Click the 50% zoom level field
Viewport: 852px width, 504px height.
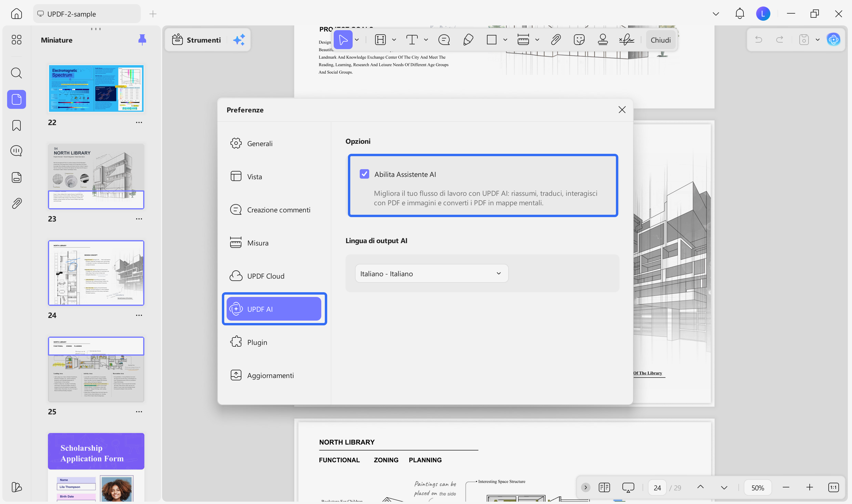[758, 488]
